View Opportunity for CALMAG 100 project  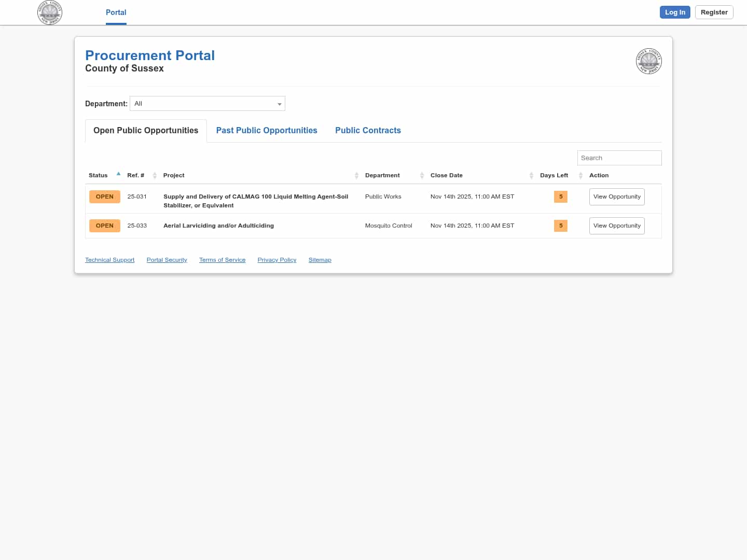pyautogui.click(x=617, y=197)
